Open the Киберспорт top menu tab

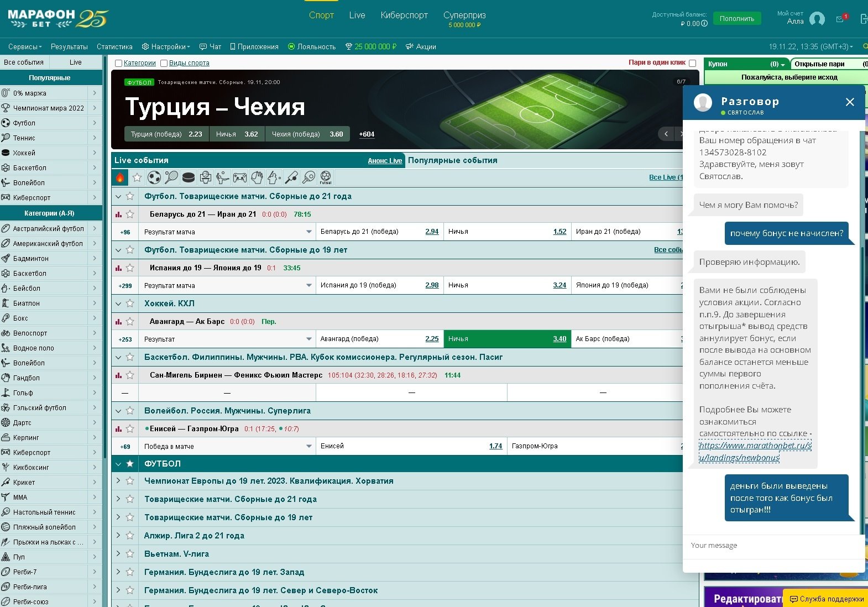pos(404,15)
